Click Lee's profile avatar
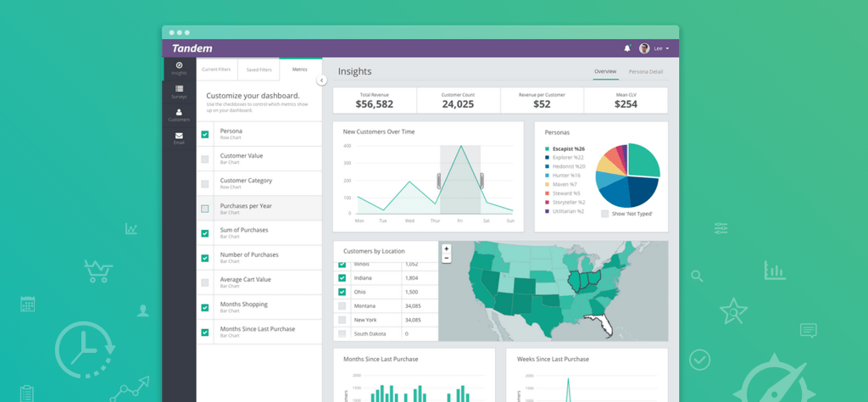The image size is (868, 402). coord(644,48)
